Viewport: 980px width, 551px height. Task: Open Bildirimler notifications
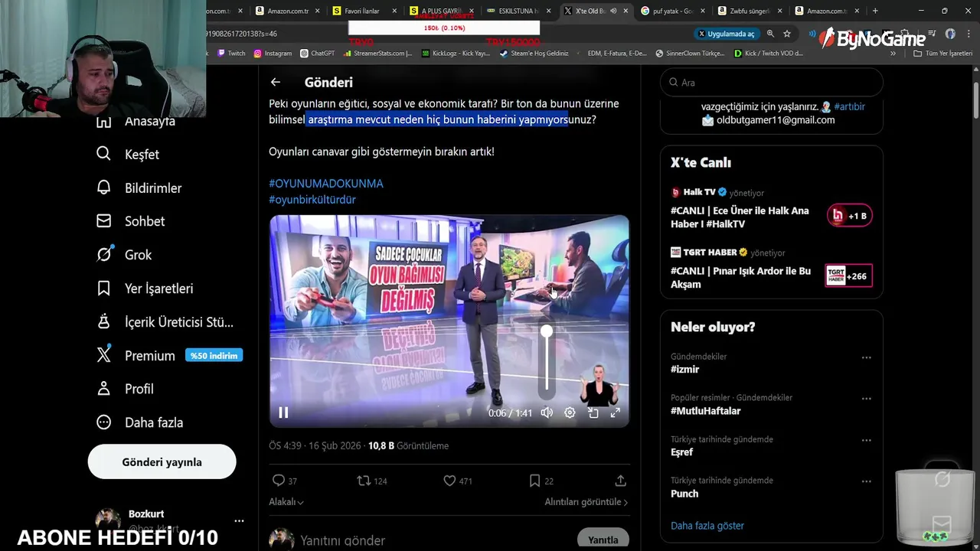tap(139, 188)
